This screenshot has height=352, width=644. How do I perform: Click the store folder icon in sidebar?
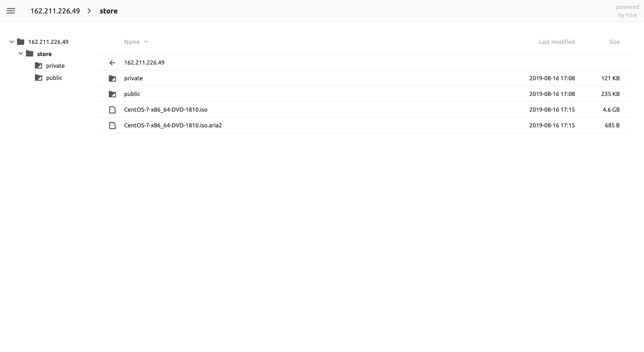(x=29, y=54)
